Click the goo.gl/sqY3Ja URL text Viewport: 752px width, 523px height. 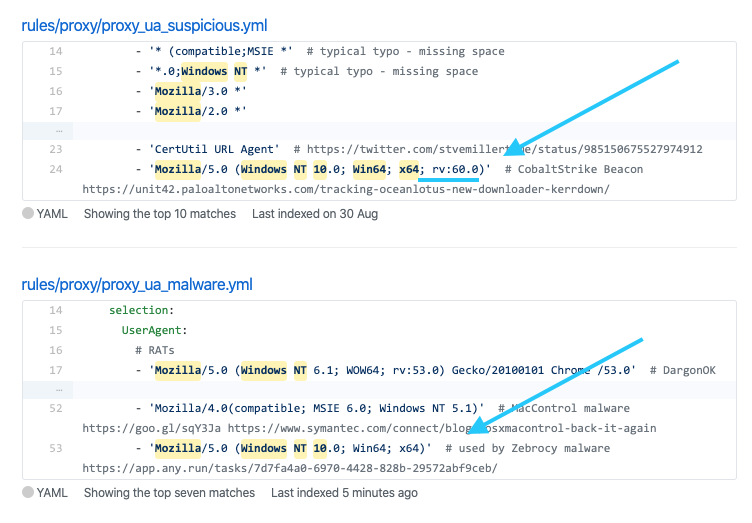152,428
